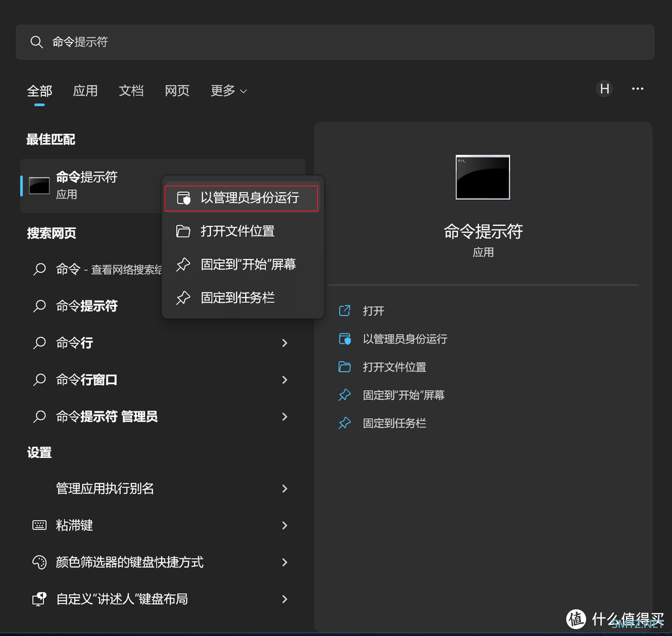Click the search box containing 命令提示符
The width and height of the screenshot is (672, 636).
[x=335, y=42]
